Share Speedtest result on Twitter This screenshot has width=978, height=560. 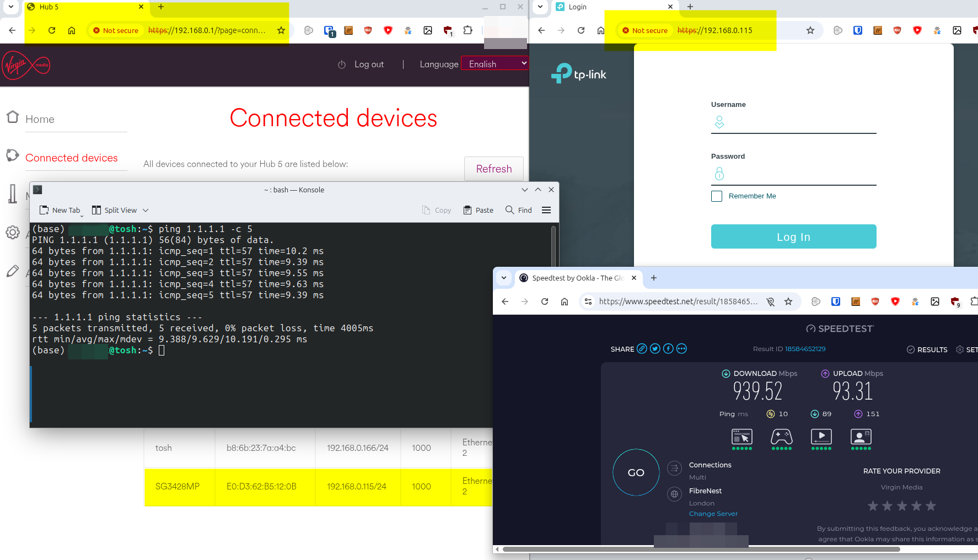655,348
